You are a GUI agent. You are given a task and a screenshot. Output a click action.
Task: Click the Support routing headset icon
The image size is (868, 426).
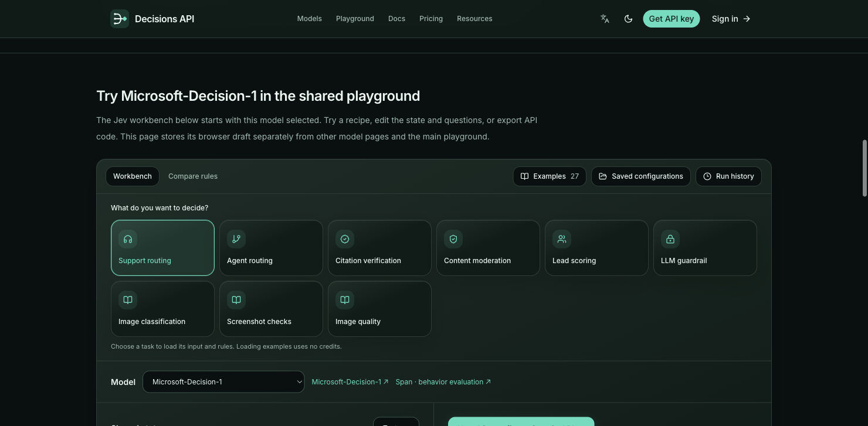point(128,239)
